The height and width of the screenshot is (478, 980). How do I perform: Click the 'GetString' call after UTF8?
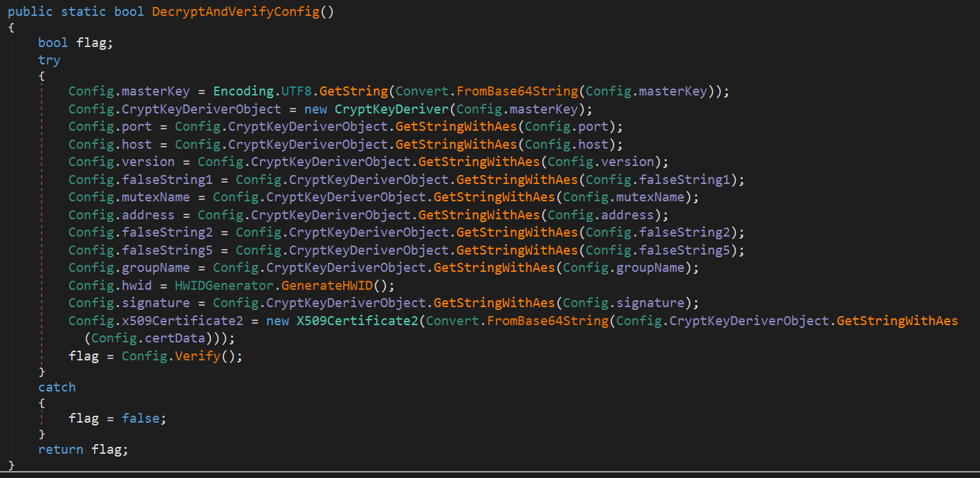(353, 91)
